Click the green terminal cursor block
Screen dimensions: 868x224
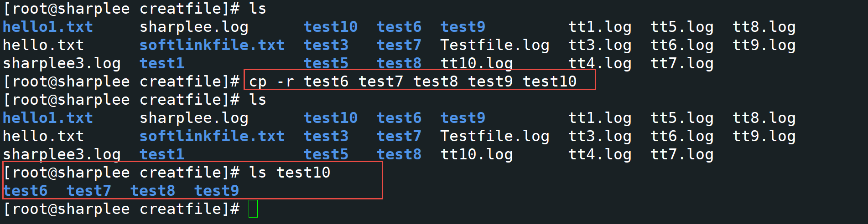click(253, 209)
